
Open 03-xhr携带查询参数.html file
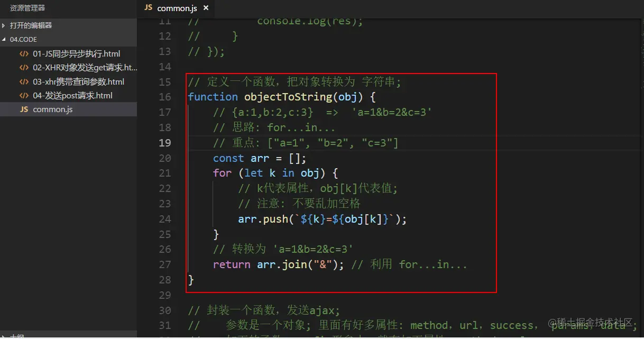point(78,81)
